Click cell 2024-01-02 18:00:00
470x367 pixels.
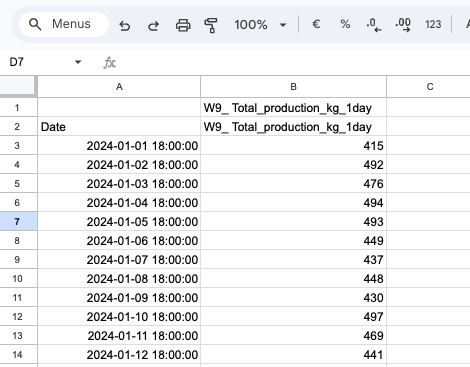[119, 165]
